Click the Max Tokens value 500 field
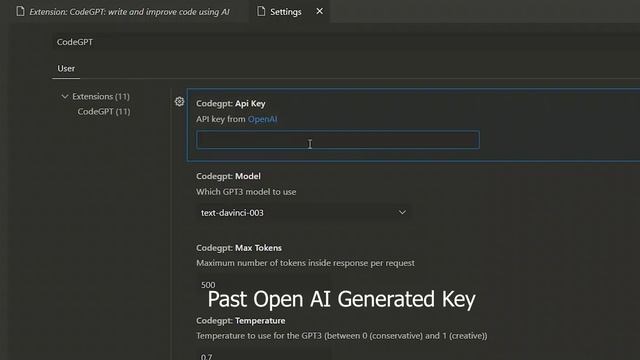 [263, 284]
